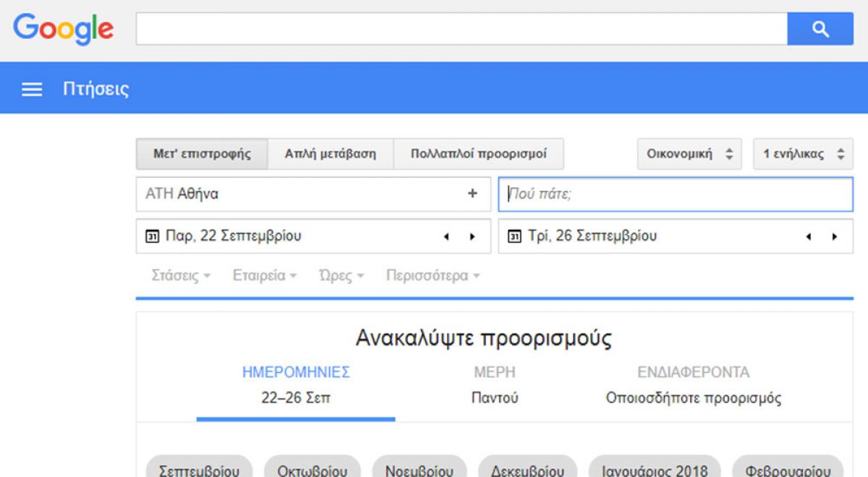Add another origin with plus icon
868x477 pixels.
pos(472,194)
